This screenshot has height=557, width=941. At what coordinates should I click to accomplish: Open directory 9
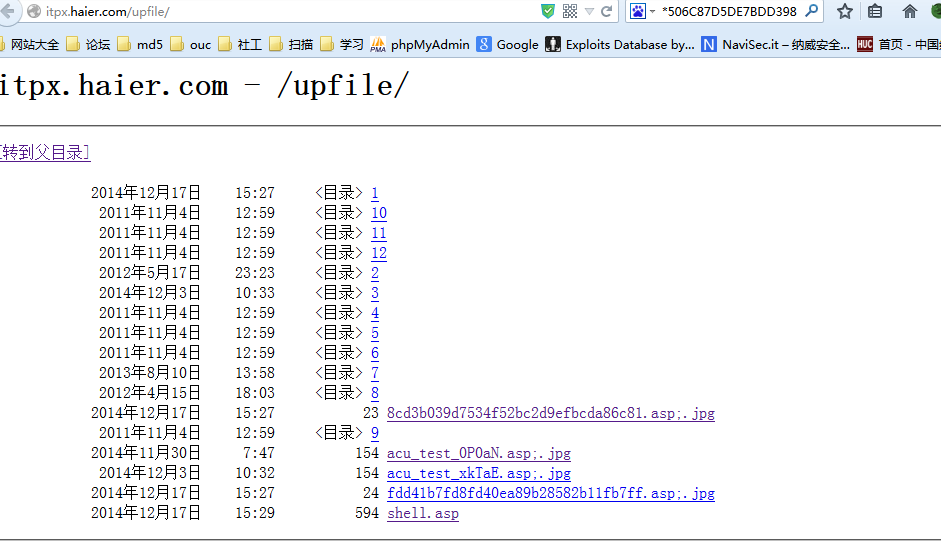(374, 433)
